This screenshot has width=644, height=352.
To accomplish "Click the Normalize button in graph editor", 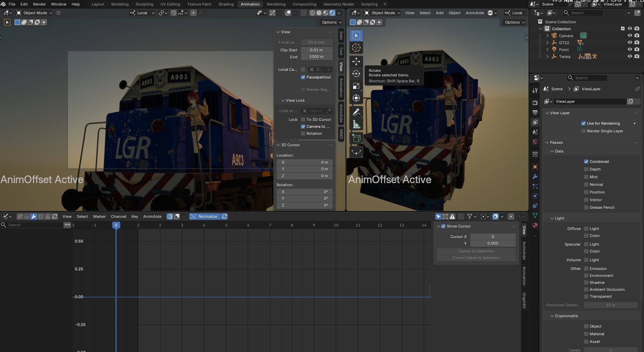I will point(204,216).
